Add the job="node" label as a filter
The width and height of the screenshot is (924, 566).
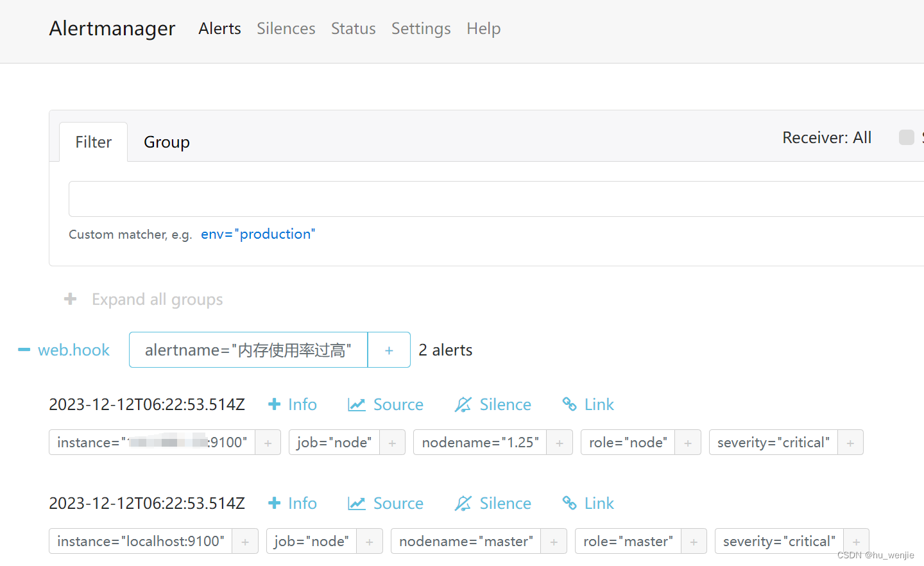(x=392, y=442)
